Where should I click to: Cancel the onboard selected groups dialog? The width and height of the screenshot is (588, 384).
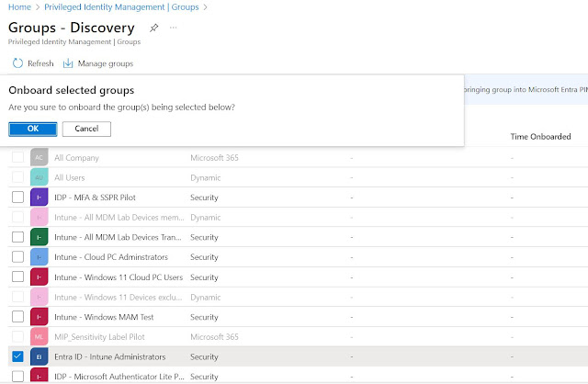86,129
